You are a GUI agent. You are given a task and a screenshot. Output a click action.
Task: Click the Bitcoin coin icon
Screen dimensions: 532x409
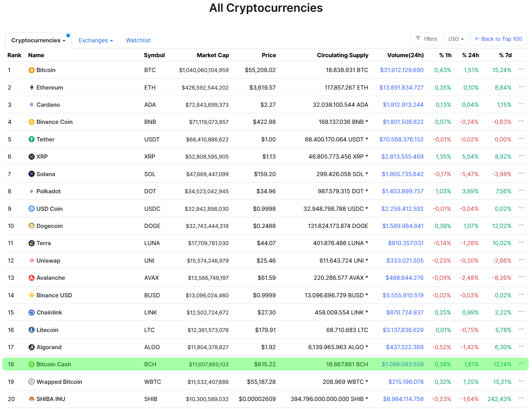point(32,70)
